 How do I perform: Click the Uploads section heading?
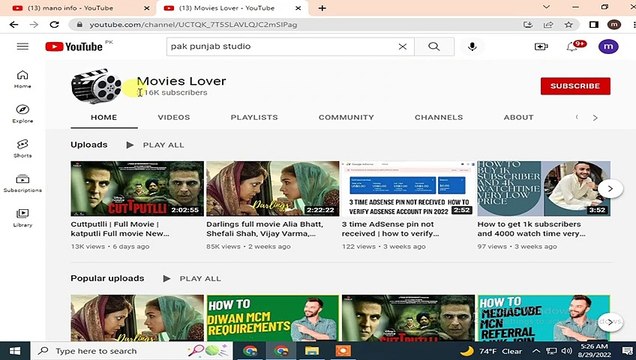(x=89, y=145)
